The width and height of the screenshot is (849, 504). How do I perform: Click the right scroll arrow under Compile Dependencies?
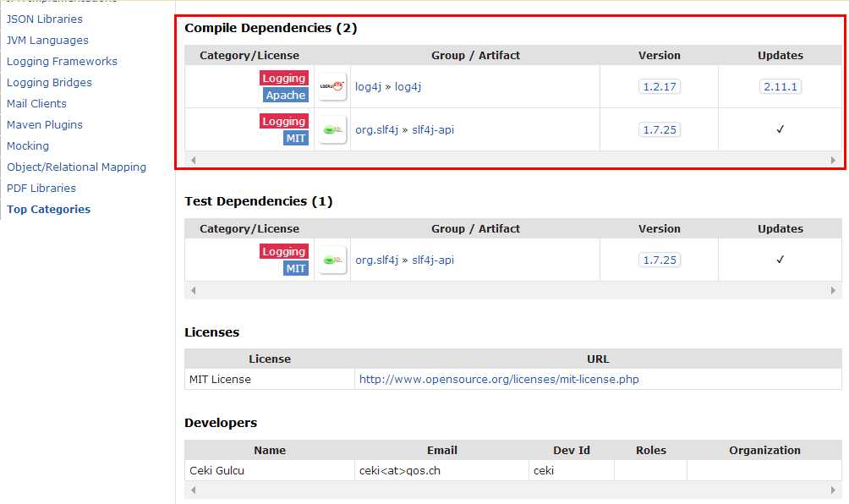[833, 160]
